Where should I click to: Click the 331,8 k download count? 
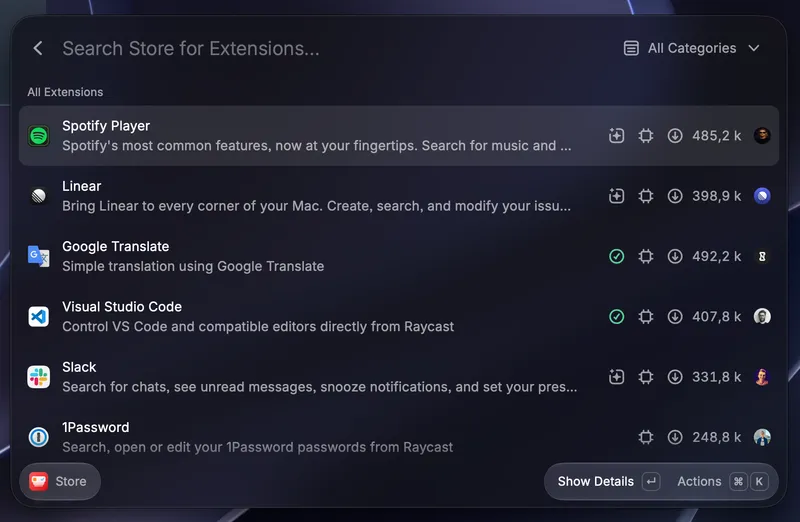716,377
